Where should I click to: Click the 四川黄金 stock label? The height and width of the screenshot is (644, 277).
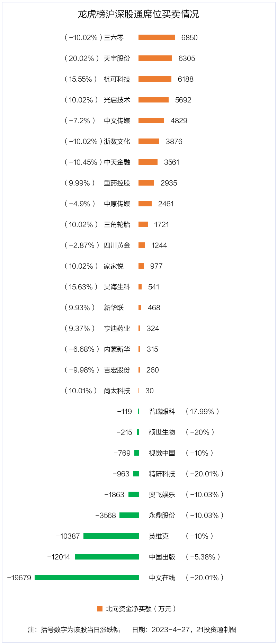click(x=117, y=245)
